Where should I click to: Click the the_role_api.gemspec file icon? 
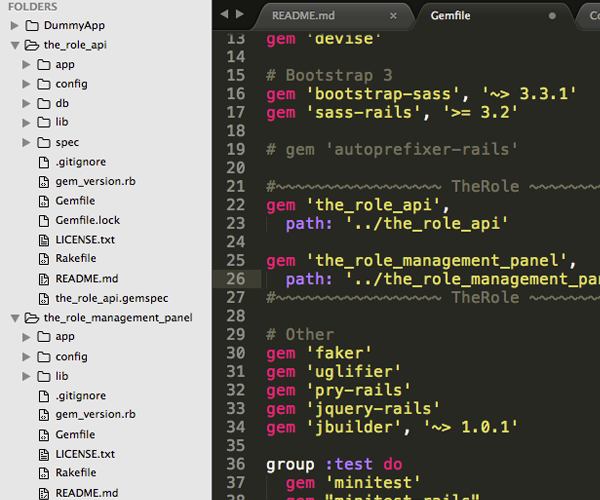tap(44, 299)
